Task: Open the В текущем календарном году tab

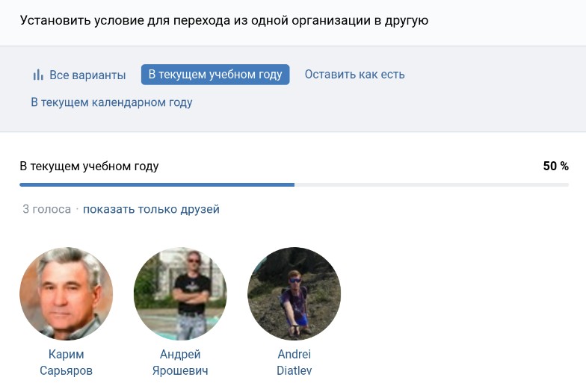Action: point(111,102)
